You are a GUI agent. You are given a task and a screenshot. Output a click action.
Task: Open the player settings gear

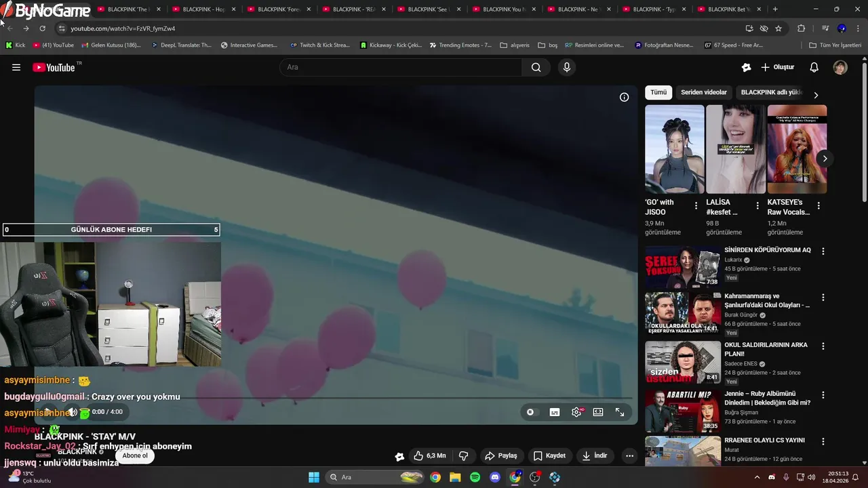(576, 412)
